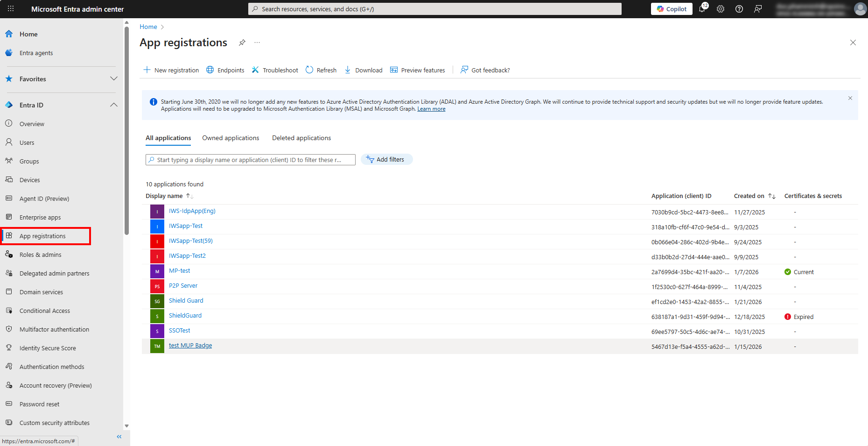Image resolution: width=868 pixels, height=446 pixels.
Task: Open the notifications bell icon
Action: tap(702, 9)
